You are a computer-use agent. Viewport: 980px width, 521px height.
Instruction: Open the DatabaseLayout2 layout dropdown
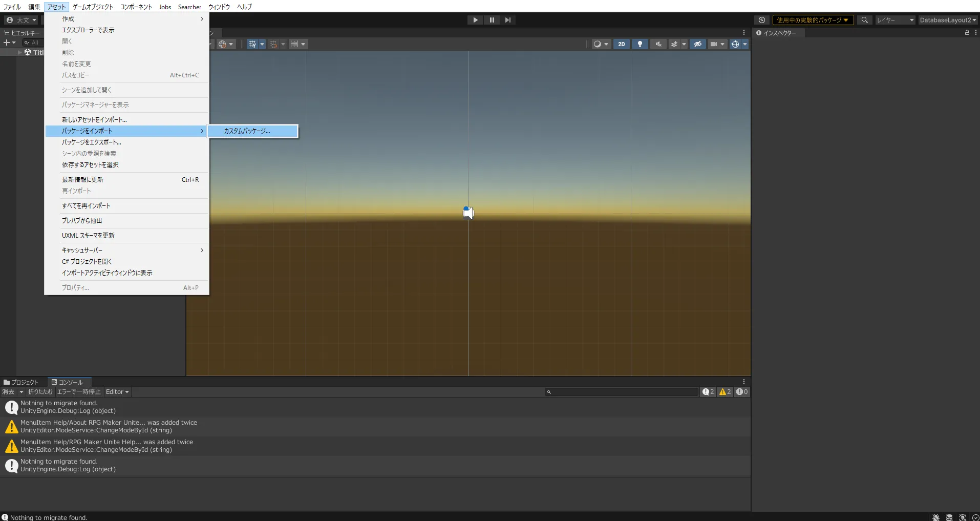[x=947, y=20]
